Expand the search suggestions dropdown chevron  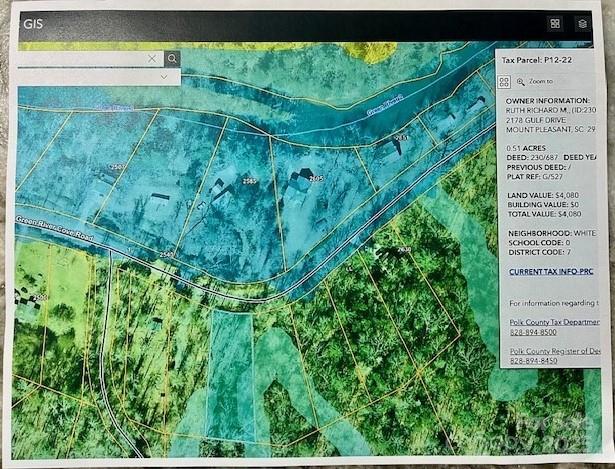164,76
